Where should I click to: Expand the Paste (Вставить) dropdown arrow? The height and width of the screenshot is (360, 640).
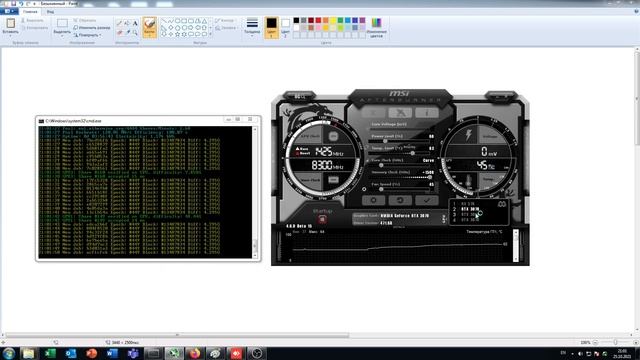click(x=11, y=36)
